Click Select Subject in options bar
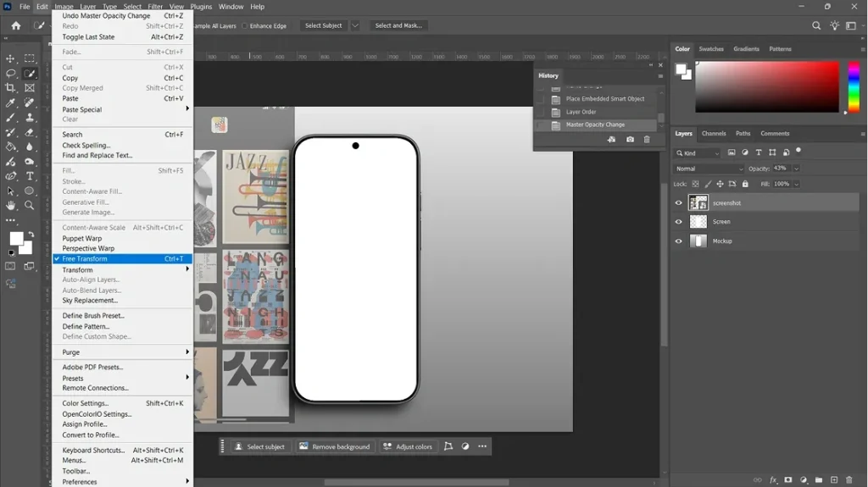Viewport: 868px width, 487px height. pos(323,25)
